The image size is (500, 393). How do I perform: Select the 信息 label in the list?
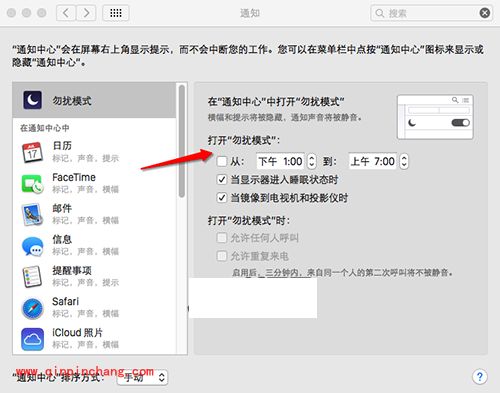click(x=62, y=239)
